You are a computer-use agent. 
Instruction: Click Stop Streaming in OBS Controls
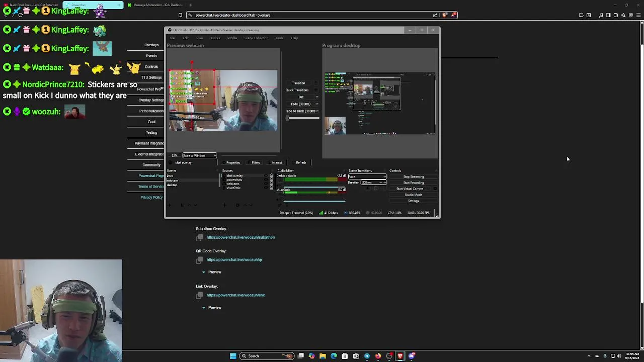tap(414, 177)
